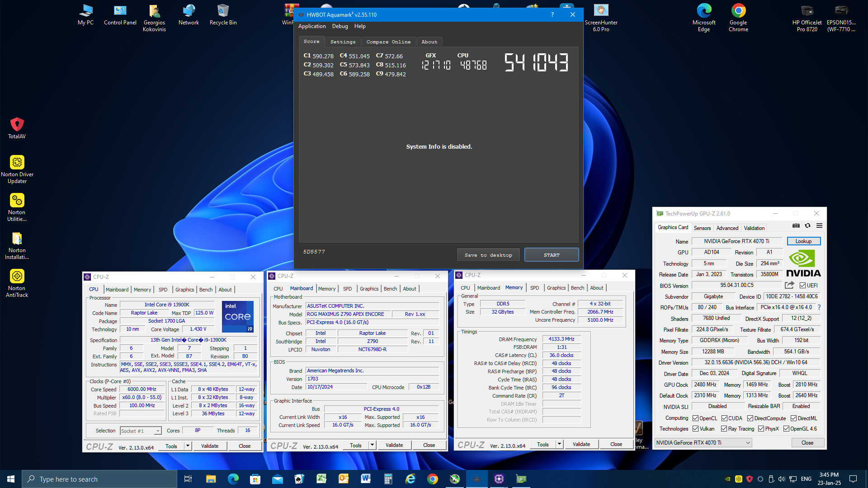Open the Control Panel desktop icon
The image size is (868, 488).
(x=120, y=15)
